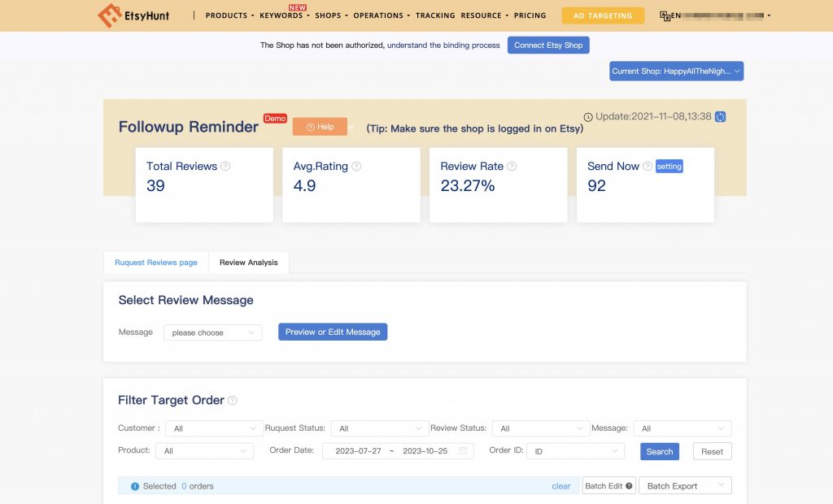Click the Connect Etsy Shop button
The image size is (833, 504).
tap(548, 46)
